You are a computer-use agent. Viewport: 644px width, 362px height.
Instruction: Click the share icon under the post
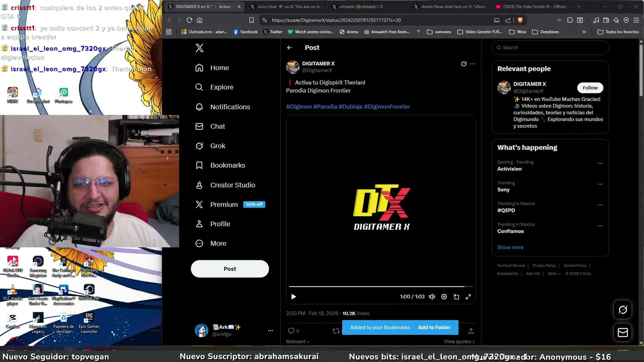coord(471,331)
